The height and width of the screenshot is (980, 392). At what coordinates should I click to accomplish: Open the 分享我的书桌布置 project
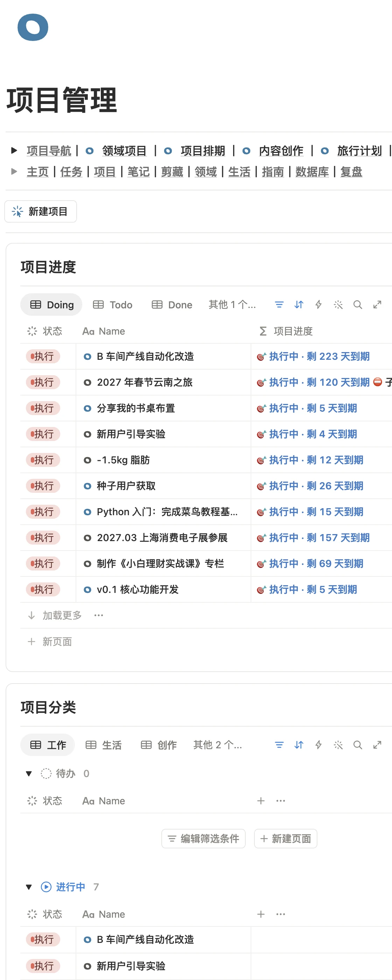tap(136, 408)
